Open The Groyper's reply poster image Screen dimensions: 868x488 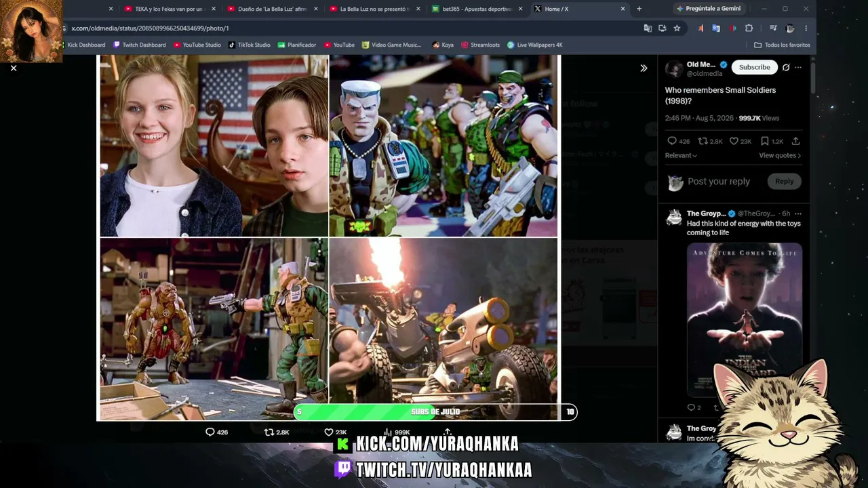[744, 319]
